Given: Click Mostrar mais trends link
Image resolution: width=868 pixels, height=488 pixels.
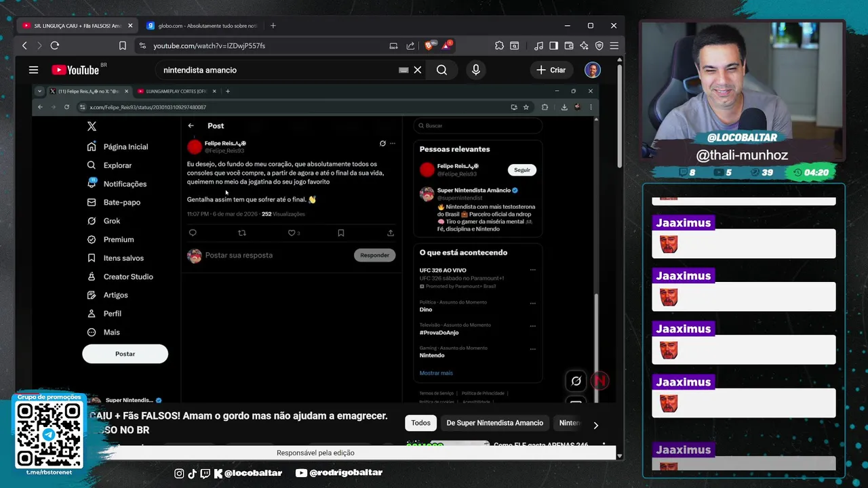Looking at the screenshot, I should click(436, 373).
